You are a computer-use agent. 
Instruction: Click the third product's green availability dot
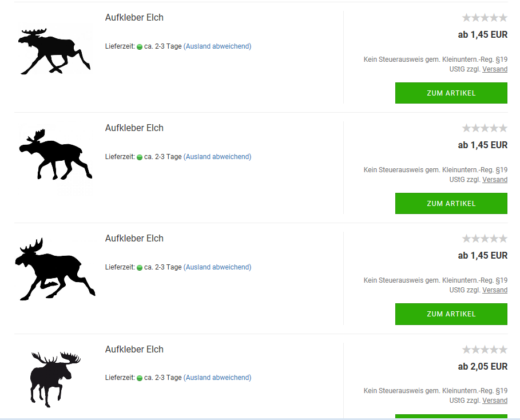pyautogui.click(x=140, y=268)
